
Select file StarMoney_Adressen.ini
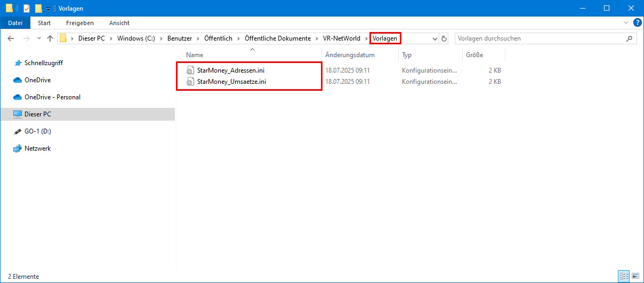[x=231, y=70]
